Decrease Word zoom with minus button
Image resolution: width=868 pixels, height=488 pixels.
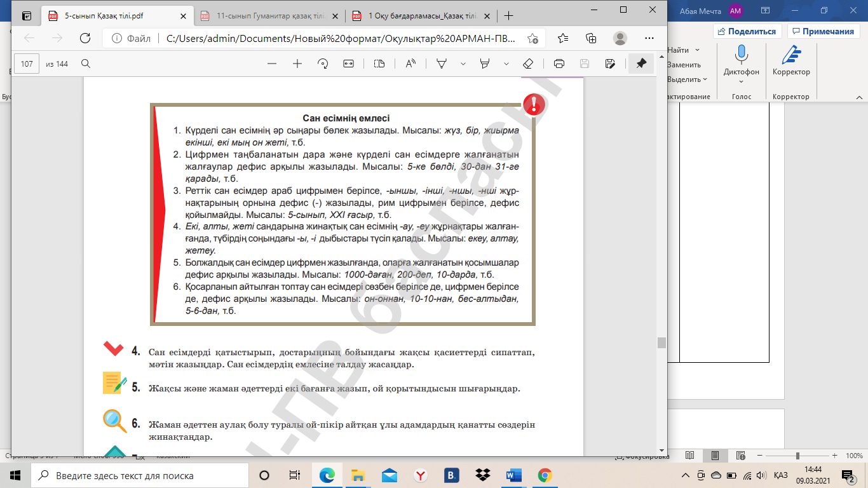tap(760, 456)
